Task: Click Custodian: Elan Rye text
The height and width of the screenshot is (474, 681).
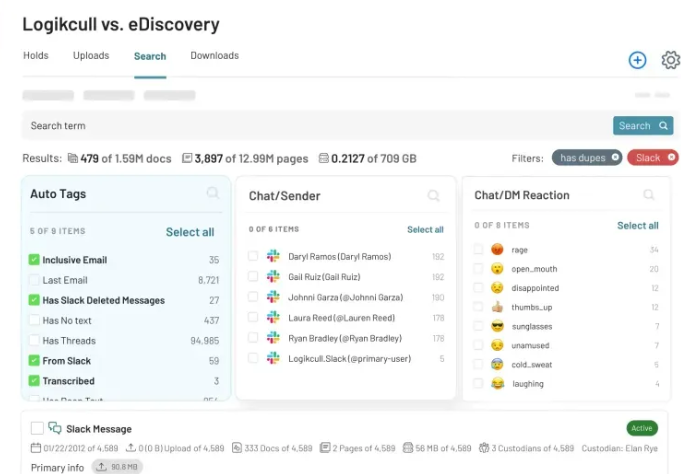Action: [619, 448]
